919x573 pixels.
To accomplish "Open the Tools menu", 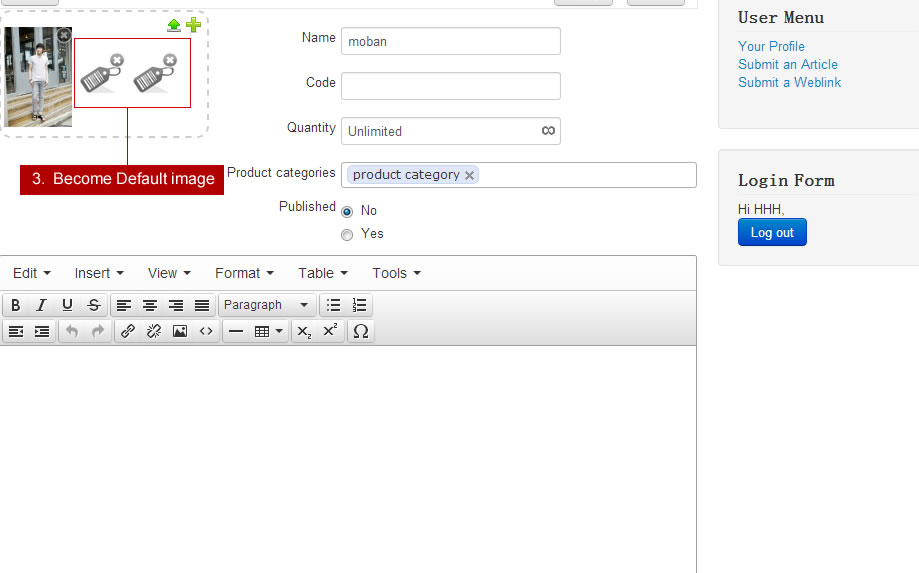I will [x=396, y=274].
